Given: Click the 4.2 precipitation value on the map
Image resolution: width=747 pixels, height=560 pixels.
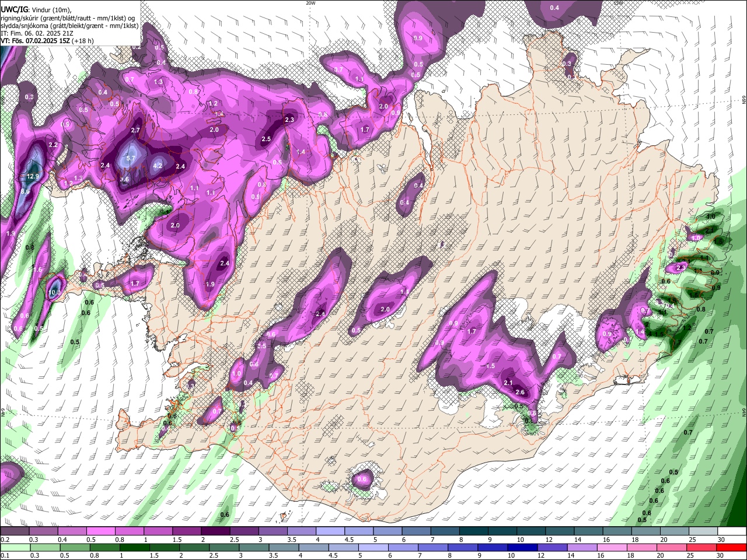Looking at the screenshot, I should click(x=158, y=166).
